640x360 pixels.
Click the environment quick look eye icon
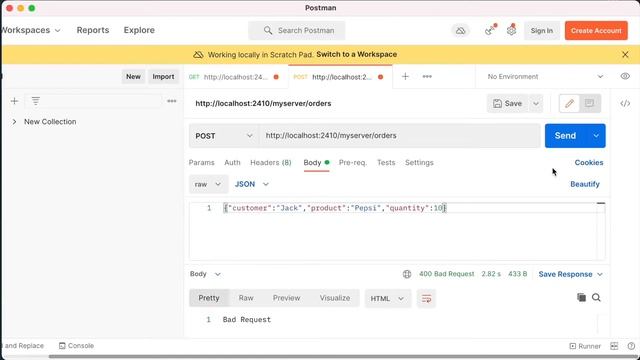(625, 76)
